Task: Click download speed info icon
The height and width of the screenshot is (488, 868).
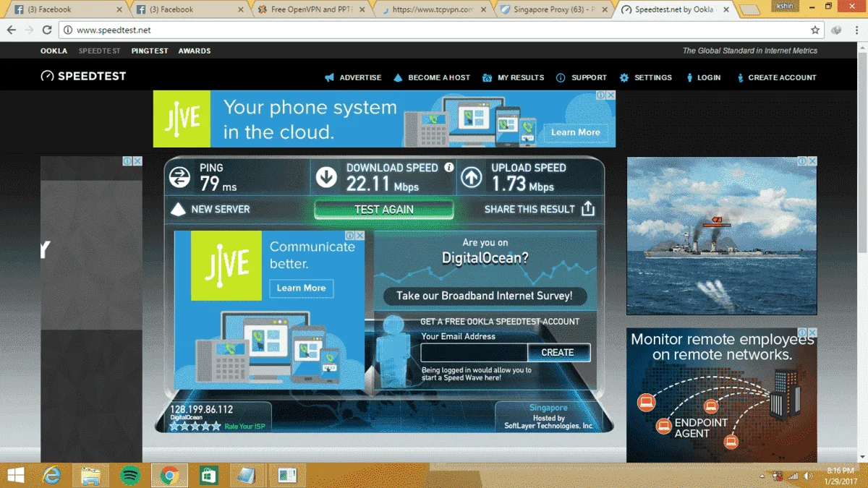Action: pos(448,168)
